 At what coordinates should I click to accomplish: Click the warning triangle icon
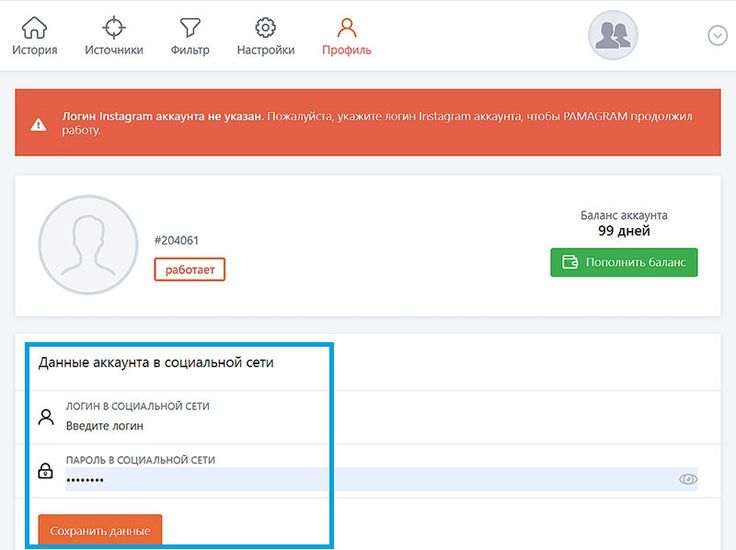pos(38,124)
